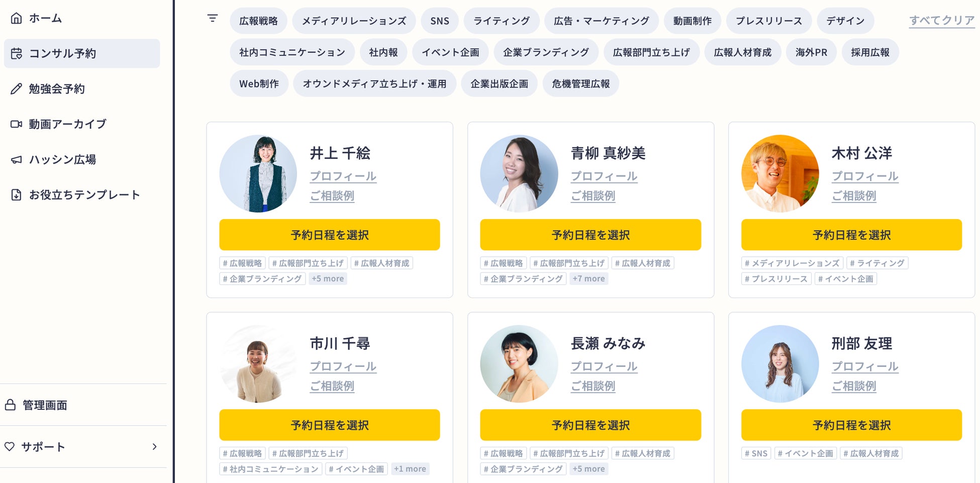The width and height of the screenshot is (980, 483).
Task: Click the megaphone icon for ハッシン広場
Action: [x=16, y=160]
